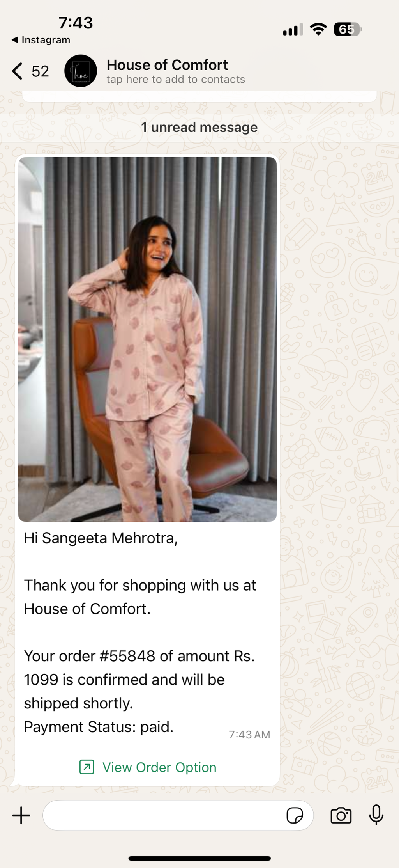The height and width of the screenshot is (868, 399).
Task: Open sticker picker in message field
Action: pyautogui.click(x=295, y=815)
